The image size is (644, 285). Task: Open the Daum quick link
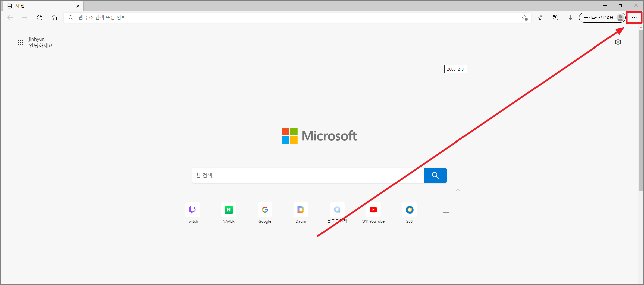(x=301, y=213)
